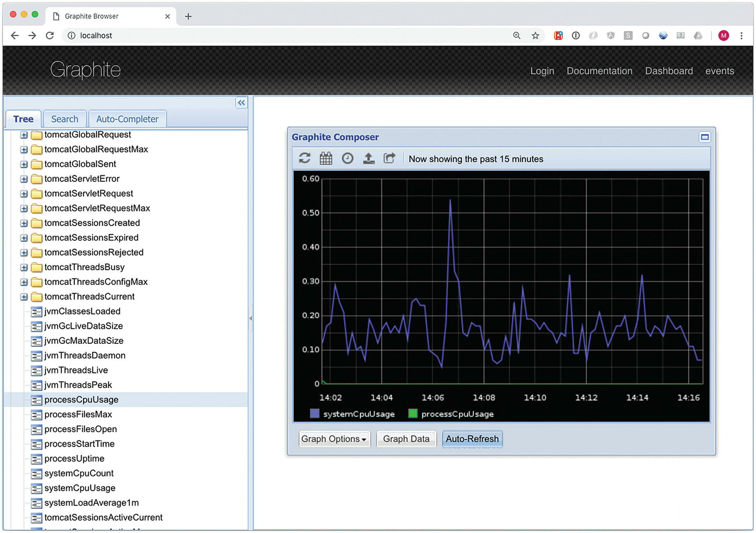Collapse the left tree panel with double-arrow
The height and width of the screenshot is (533, 756).
click(x=241, y=103)
